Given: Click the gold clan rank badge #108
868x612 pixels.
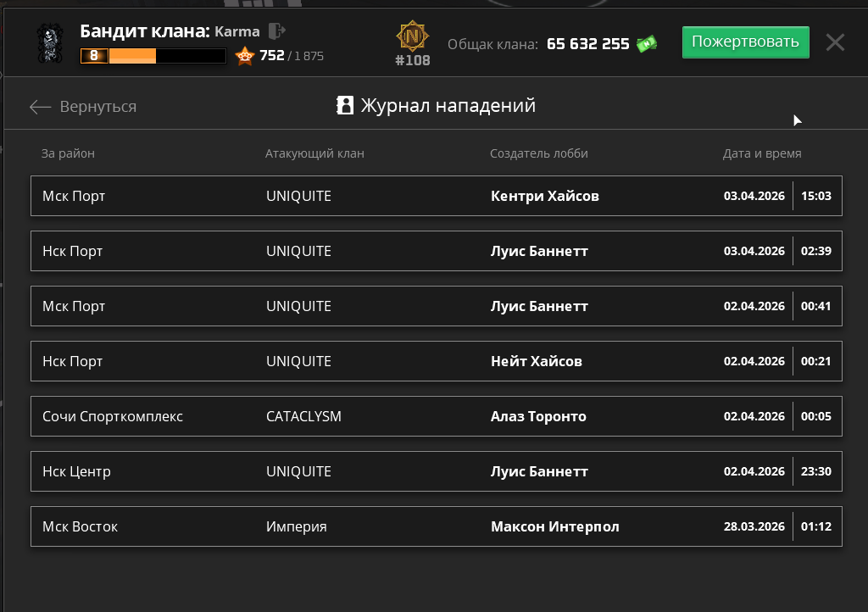Looking at the screenshot, I should [x=413, y=38].
